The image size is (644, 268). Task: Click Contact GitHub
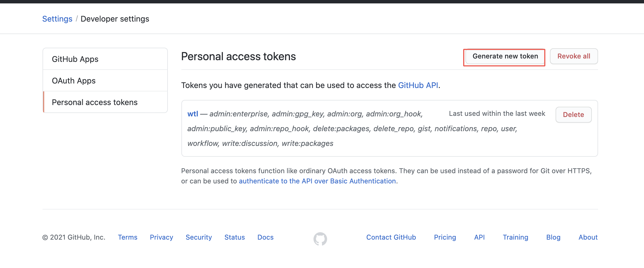(391, 237)
